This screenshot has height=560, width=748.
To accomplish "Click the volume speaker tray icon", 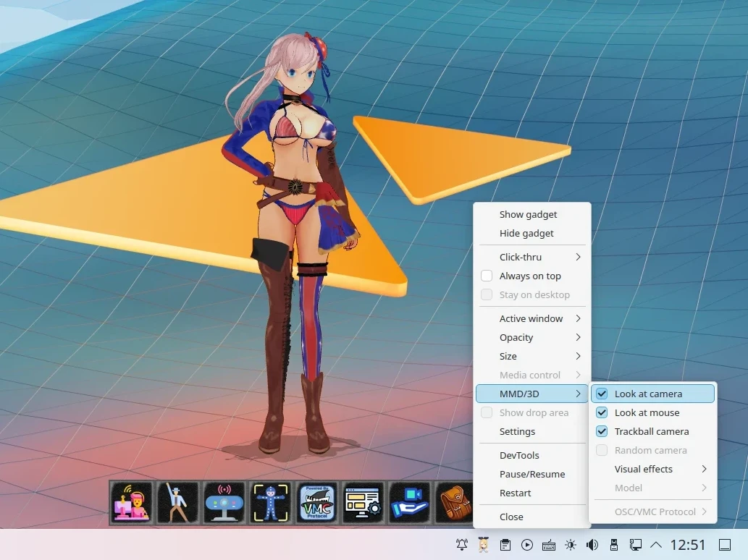I will [592, 545].
